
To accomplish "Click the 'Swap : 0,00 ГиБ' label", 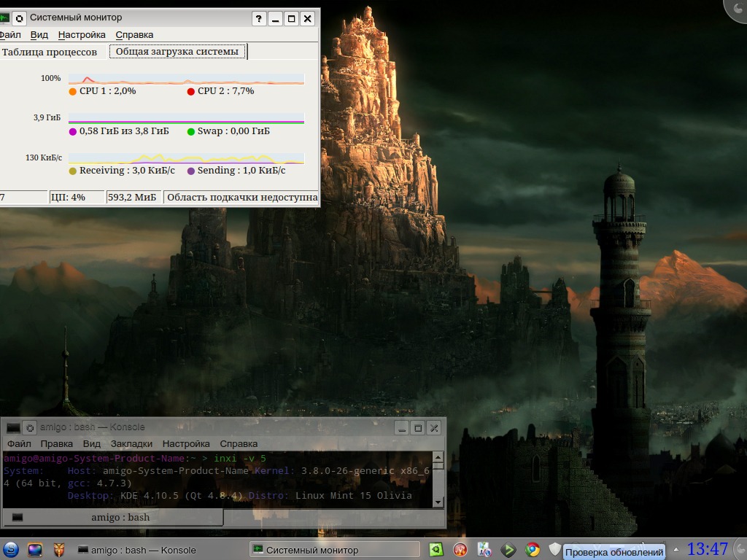I will click(233, 131).
